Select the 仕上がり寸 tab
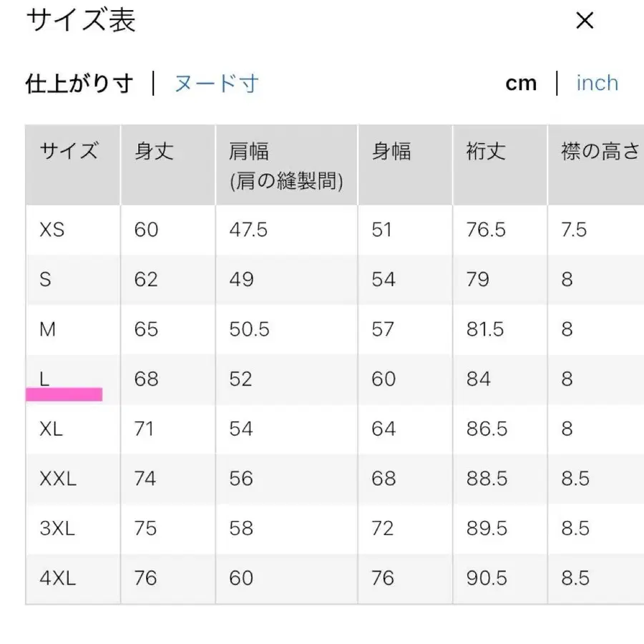The image size is (644, 644). point(79,82)
